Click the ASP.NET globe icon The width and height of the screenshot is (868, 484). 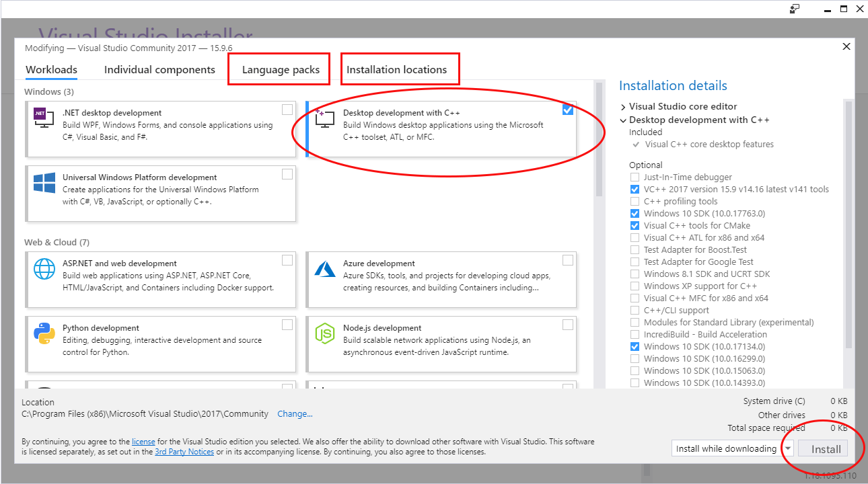[x=44, y=269]
